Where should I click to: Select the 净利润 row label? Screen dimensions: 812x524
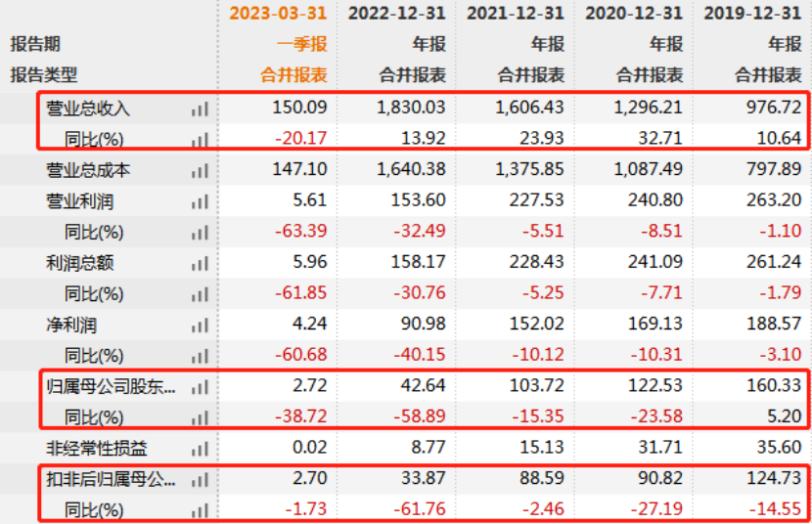tap(71, 325)
